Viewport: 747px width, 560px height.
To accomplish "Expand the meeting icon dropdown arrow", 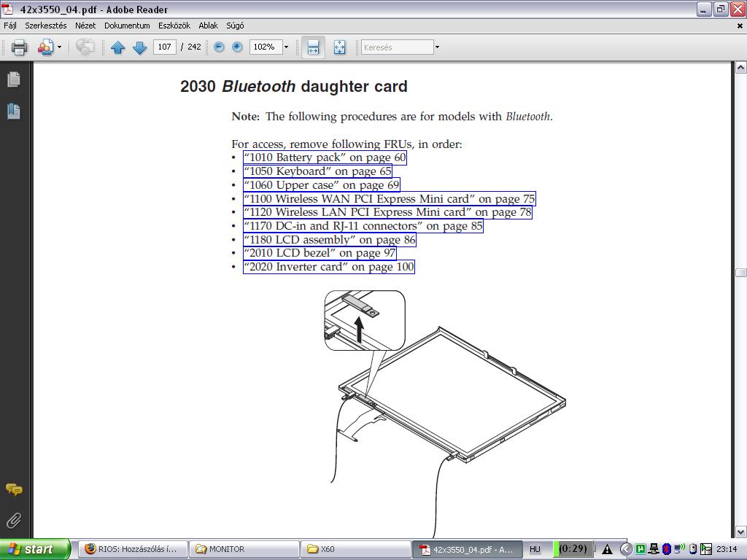I will [60, 47].
